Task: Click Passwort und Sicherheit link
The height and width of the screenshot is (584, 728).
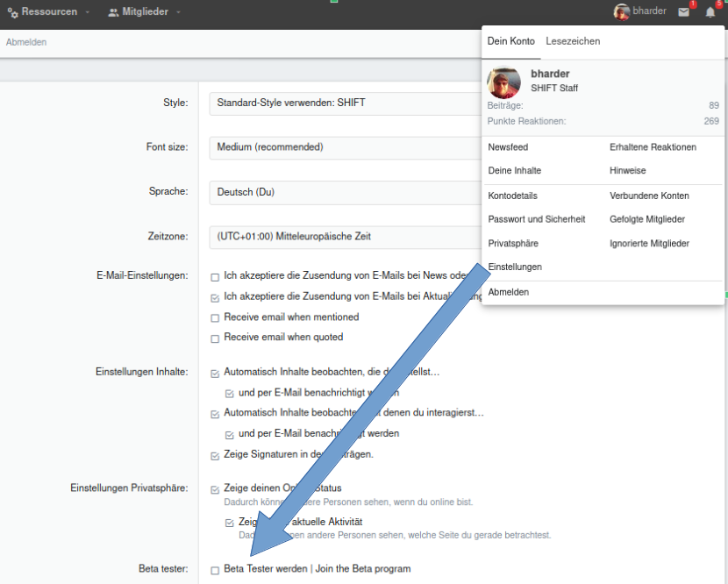Action: click(536, 219)
